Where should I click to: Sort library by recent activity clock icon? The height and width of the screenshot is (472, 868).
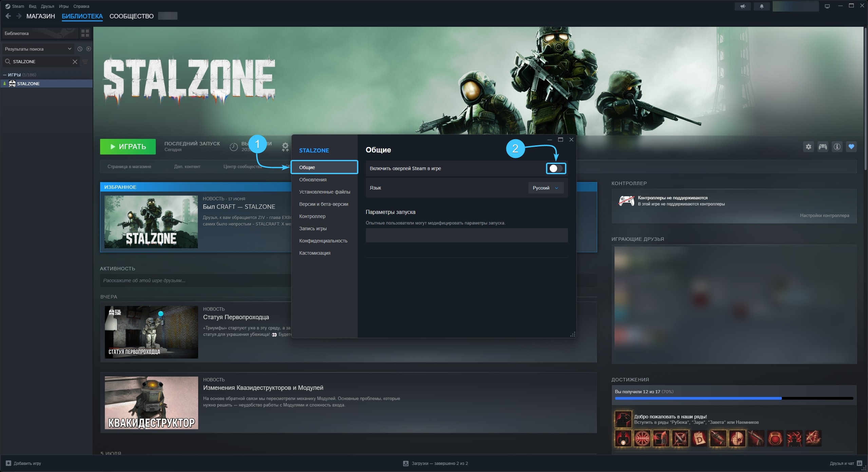(80, 49)
